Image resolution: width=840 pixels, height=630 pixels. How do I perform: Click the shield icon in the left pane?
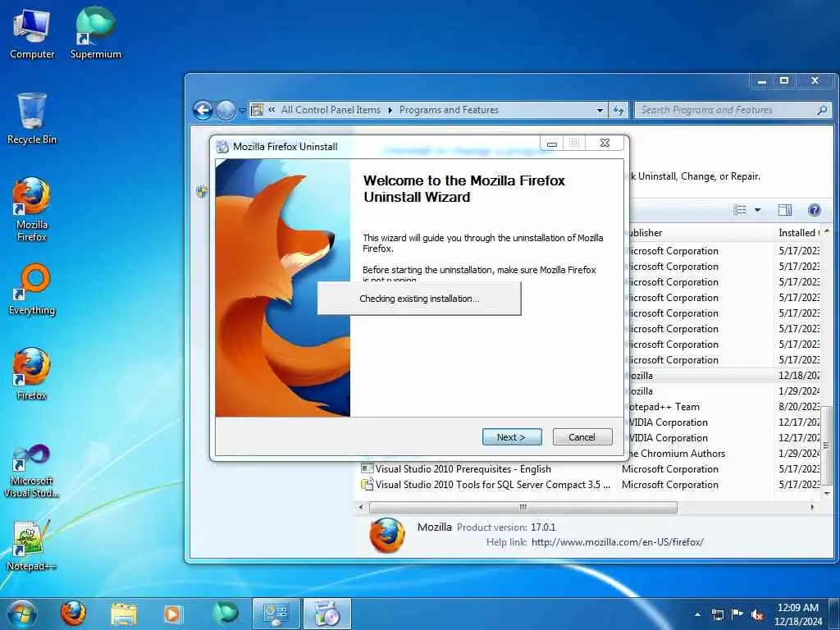[x=202, y=191]
